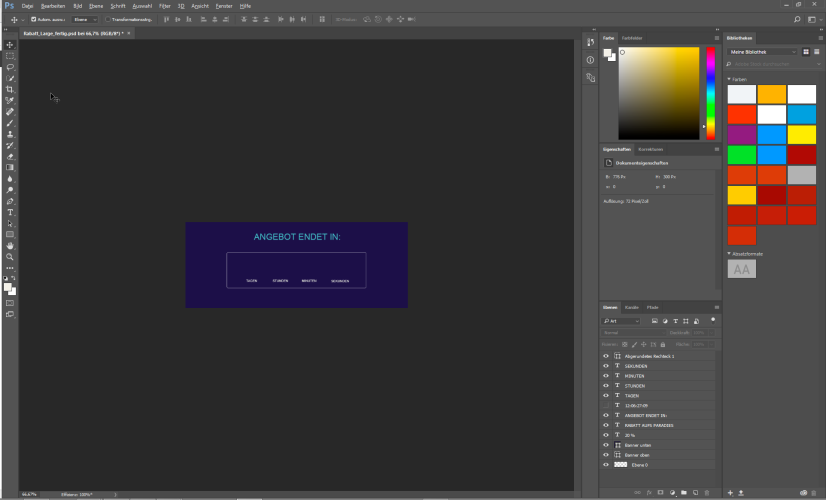The image size is (826, 500).
Task: Open the Meine Bibliothek dropdown
Action: [x=763, y=52]
